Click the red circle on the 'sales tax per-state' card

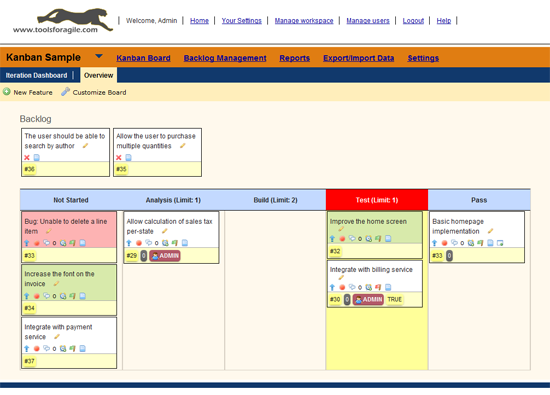[x=139, y=243]
